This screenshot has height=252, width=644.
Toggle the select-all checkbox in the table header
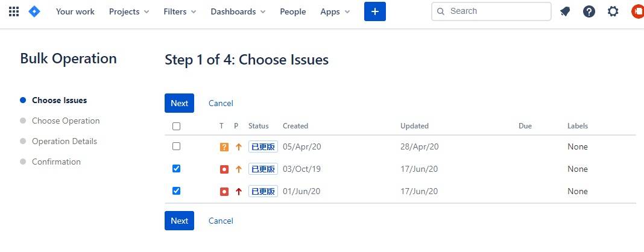point(176,126)
